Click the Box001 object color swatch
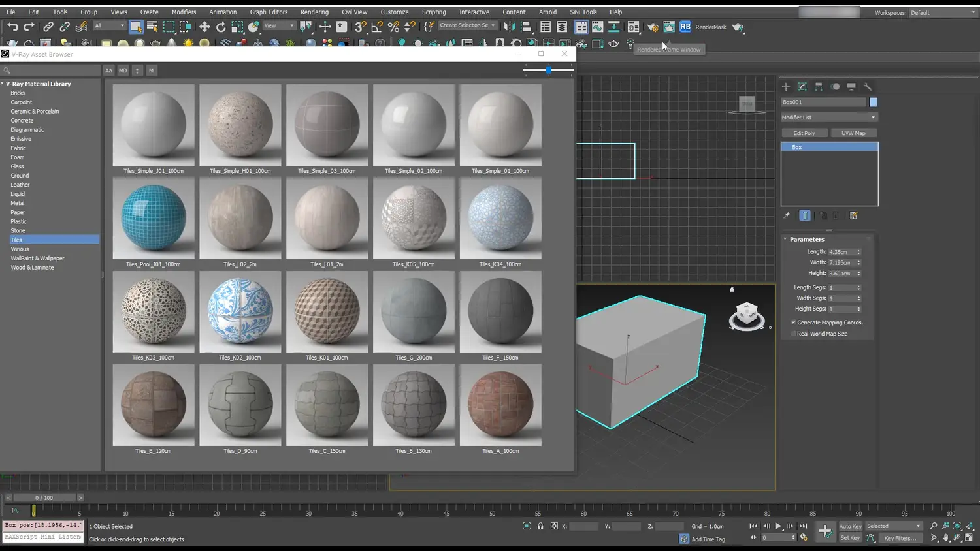 coord(874,102)
